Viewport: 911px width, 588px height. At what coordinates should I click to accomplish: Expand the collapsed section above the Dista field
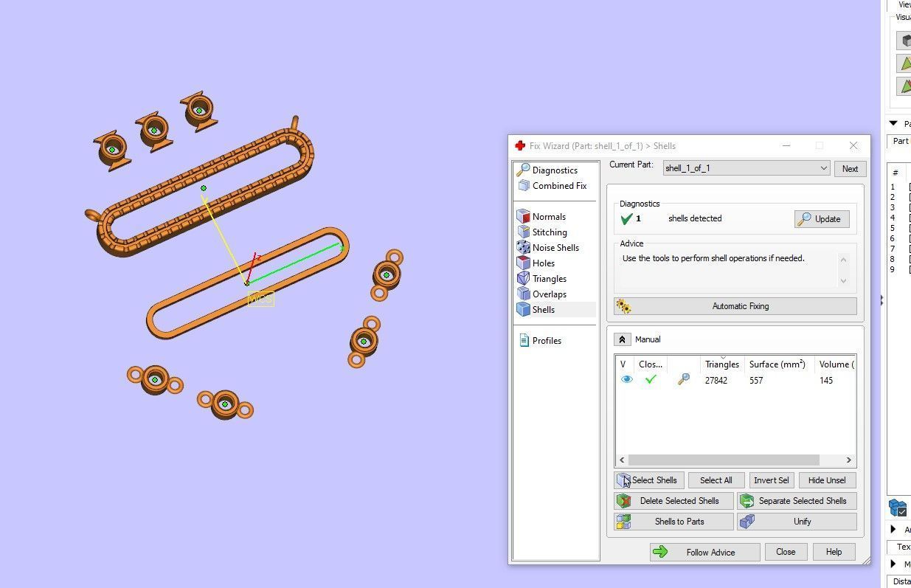[893, 564]
